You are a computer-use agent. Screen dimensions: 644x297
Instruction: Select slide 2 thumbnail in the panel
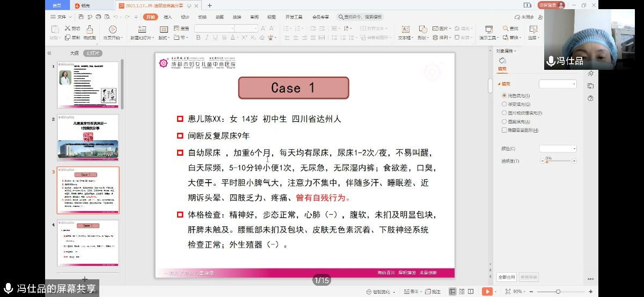click(88, 137)
